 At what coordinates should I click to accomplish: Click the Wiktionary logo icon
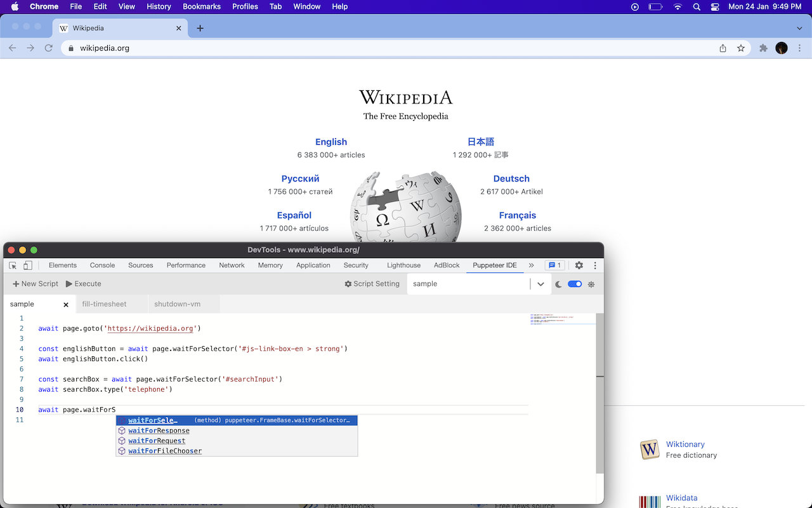coord(650,450)
